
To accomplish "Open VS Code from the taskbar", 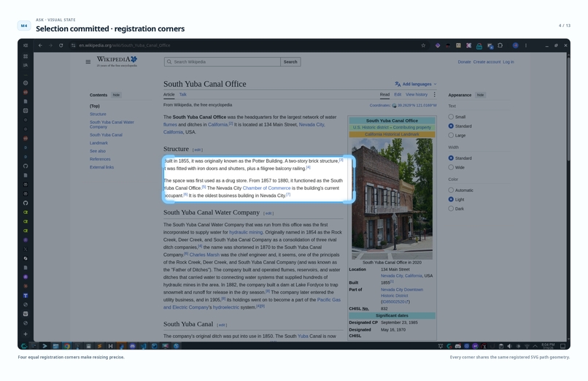I will 143,346.
